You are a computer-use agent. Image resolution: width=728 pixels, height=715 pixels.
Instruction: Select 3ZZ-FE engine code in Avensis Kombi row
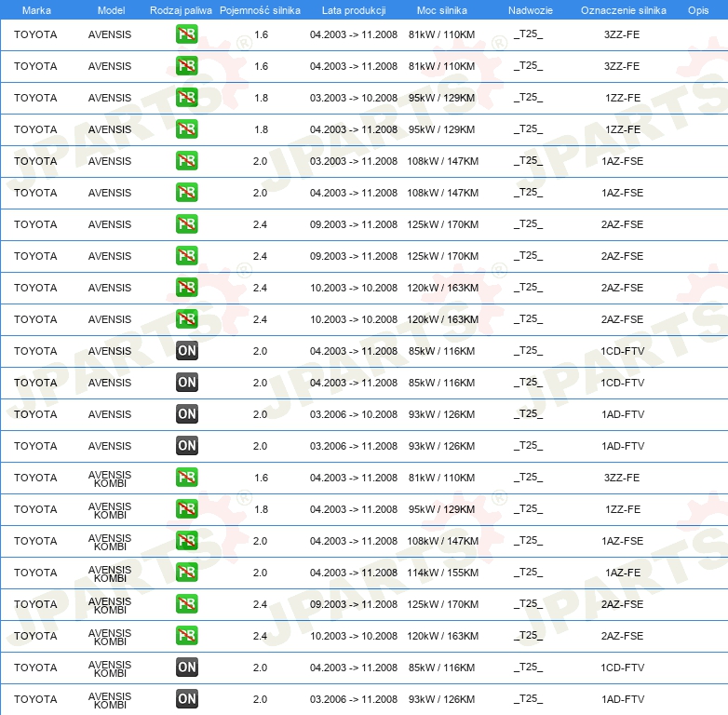(622, 478)
